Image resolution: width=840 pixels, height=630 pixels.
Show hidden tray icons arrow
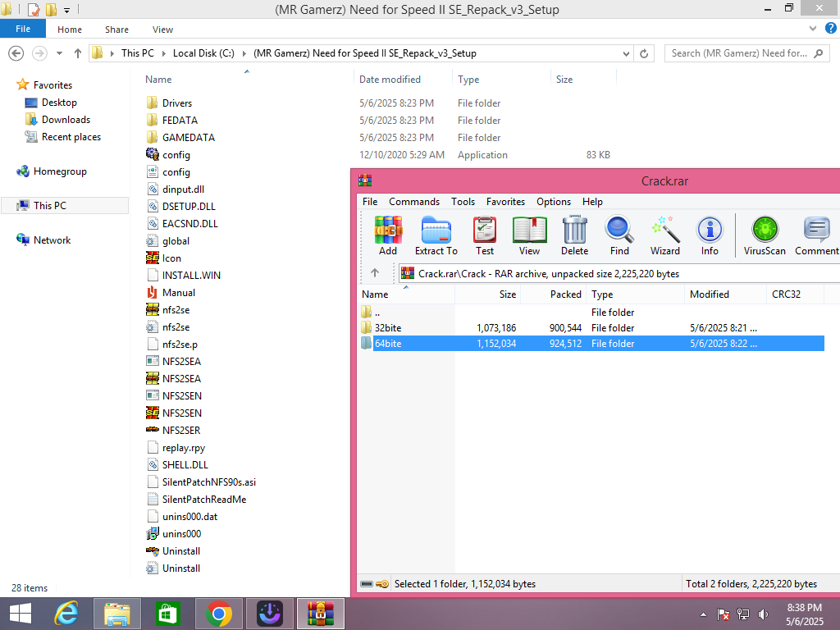coord(703,614)
